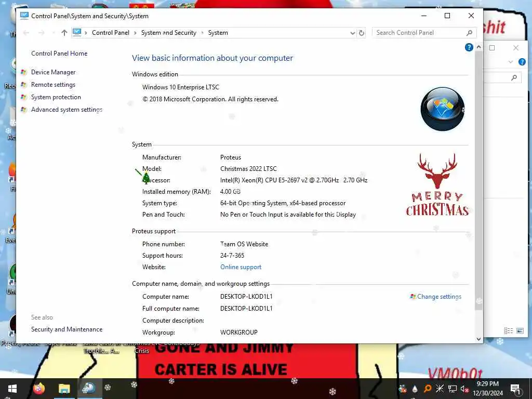Expand ribbon chevron in the background window
The height and width of the screenshot is (399, 532).
coord(511,62)
